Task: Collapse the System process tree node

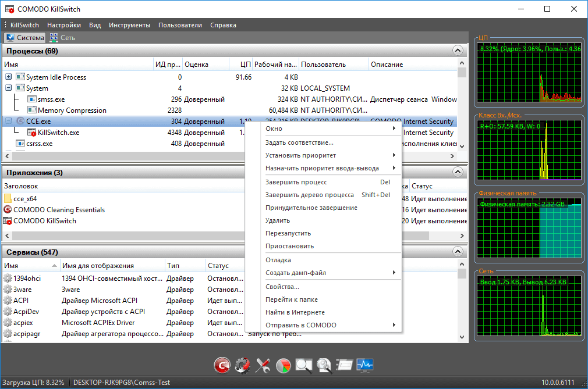Action: point(8,88)
